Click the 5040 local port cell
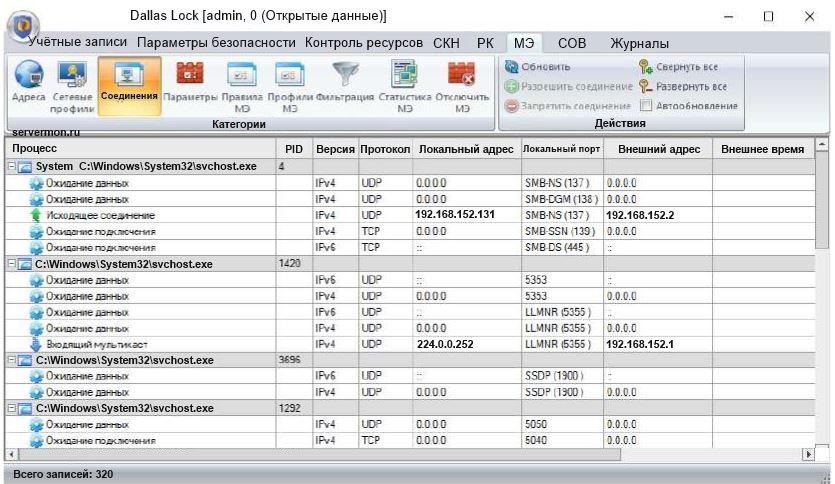835x484 pixels. pyautogui.click(x=562, y=440)
